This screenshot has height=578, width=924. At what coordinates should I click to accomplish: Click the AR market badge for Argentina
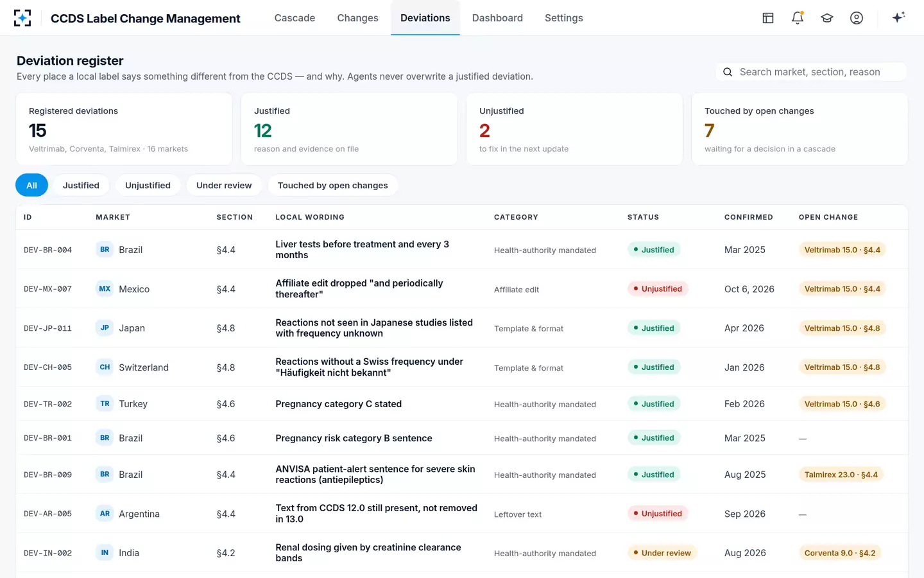105,514
